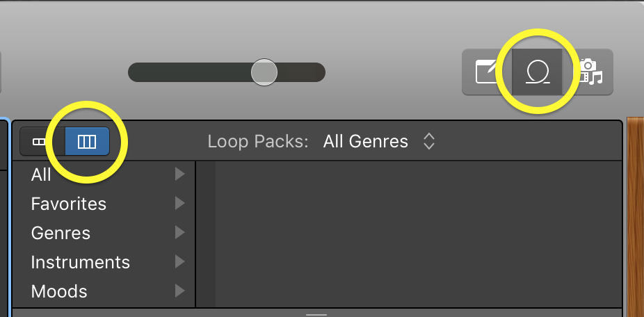Select the All category row
644x317 pixels.
click(x=104, y=174)
